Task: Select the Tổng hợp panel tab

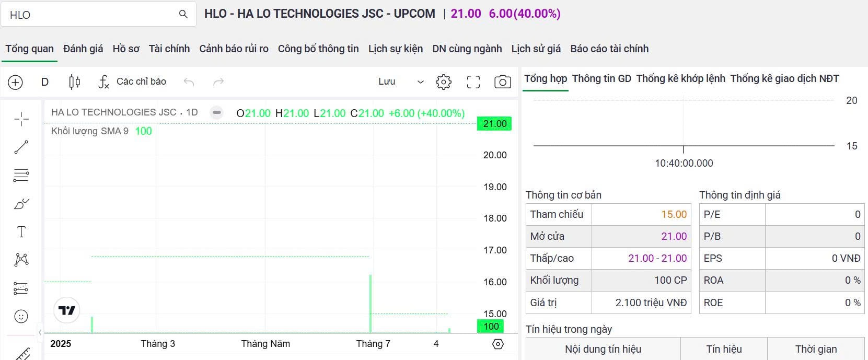Action: [x=546, y=79]
